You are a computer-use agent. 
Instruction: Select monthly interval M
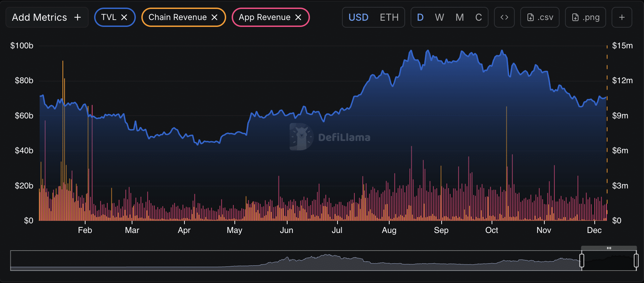pos(459,17)
